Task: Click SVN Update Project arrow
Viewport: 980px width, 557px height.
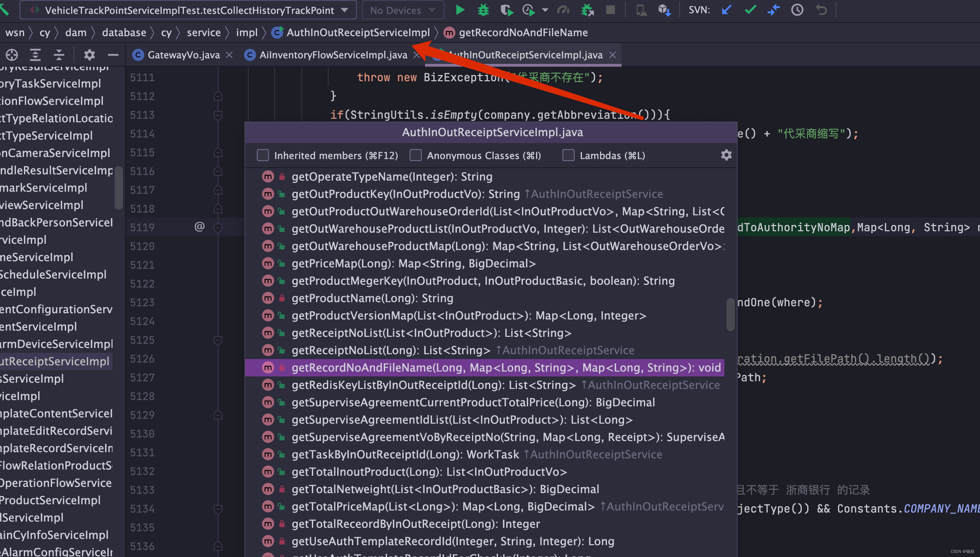Action: (x=726, y=10)
